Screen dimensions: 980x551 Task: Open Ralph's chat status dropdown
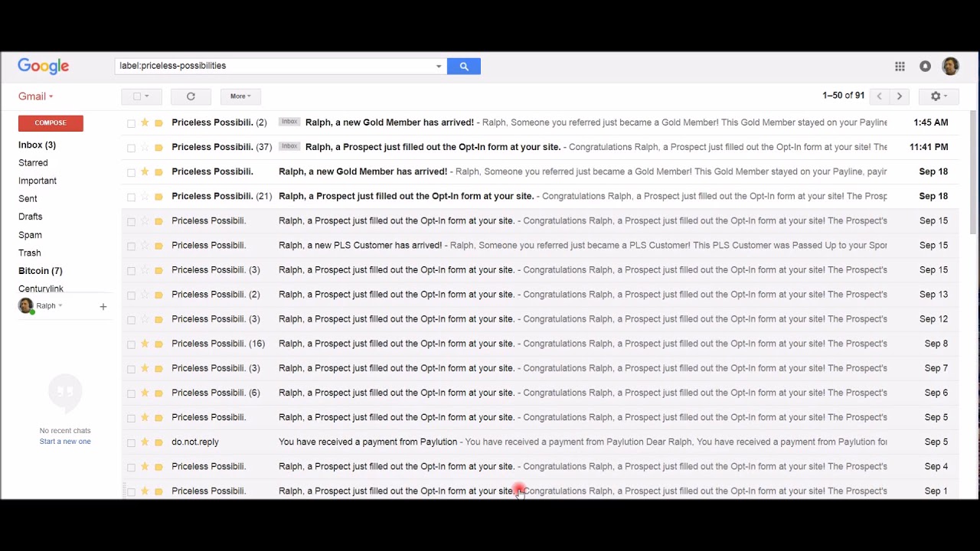60,306
